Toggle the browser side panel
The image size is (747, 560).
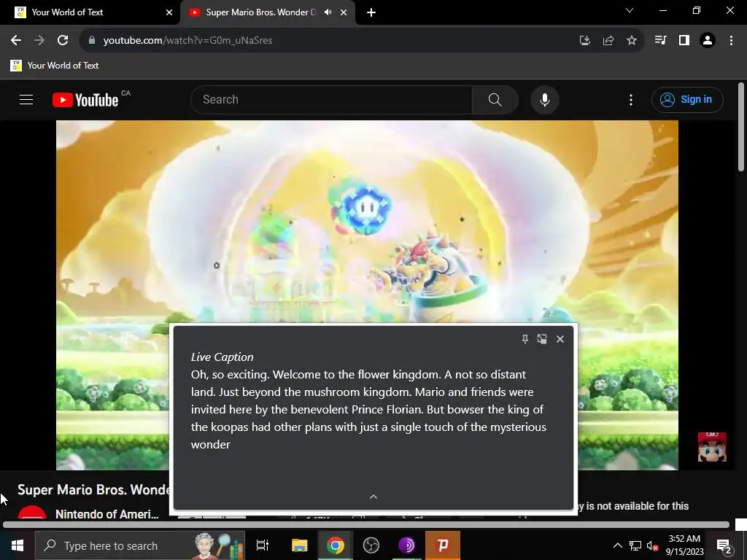(684, 41)
